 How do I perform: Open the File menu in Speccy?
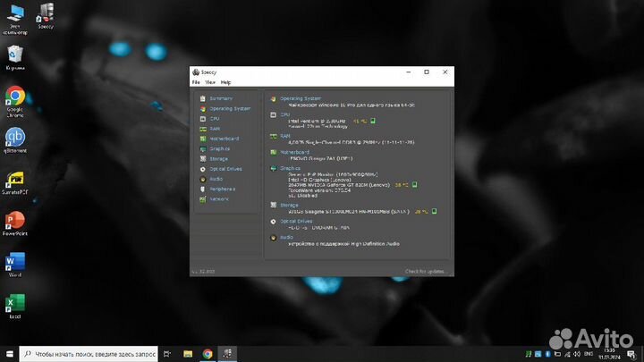click(x=196, y=82)
